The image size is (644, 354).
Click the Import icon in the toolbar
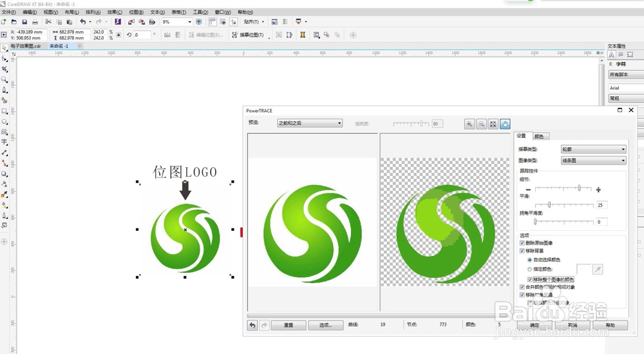(x=131, y=22)
